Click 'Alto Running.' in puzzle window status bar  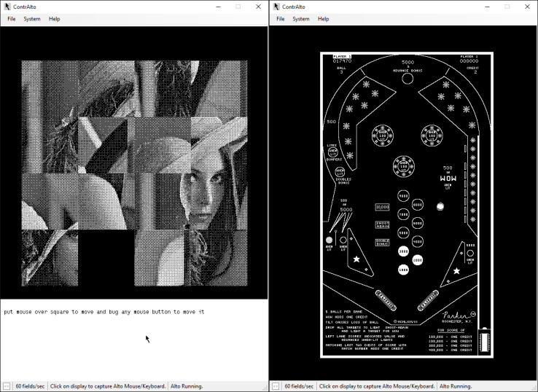click(x=187, y=386)
